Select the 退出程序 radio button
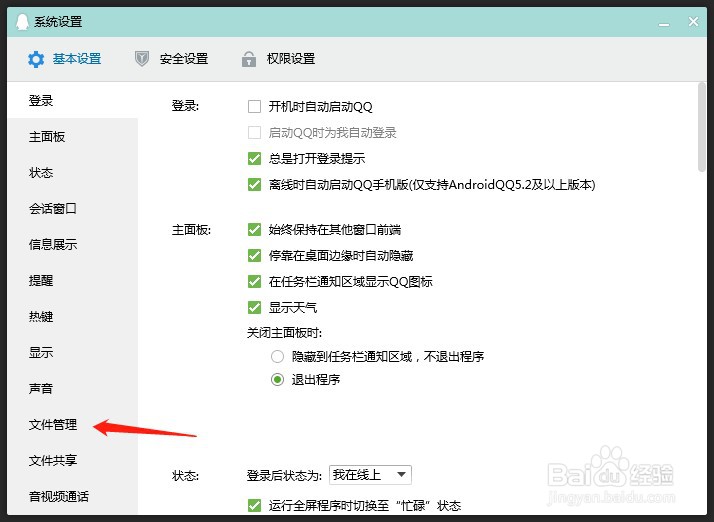Viewport: 714px width, 522px height. coord(277,379)
